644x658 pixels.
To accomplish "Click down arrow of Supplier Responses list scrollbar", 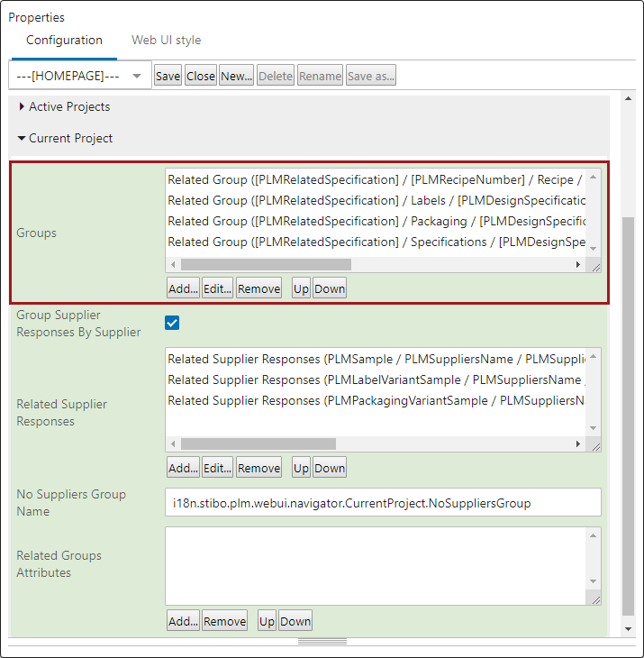I will pyautogui.click(x=593, y=428).
